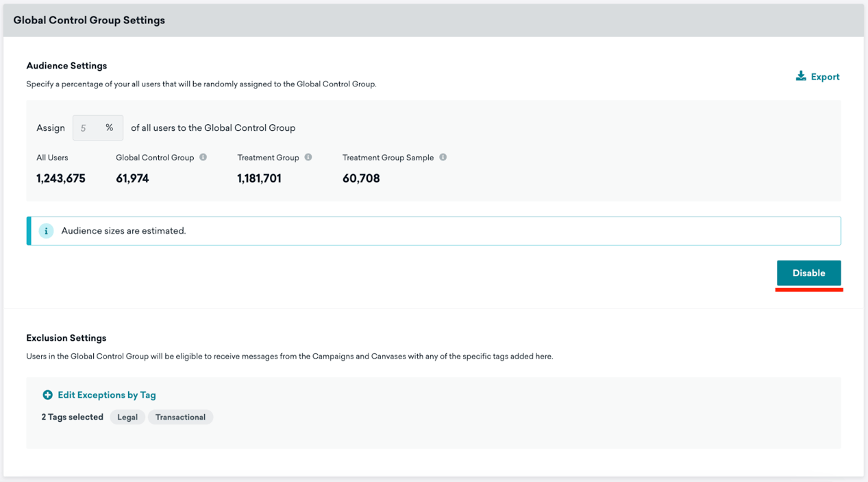
Task: Click the All Users count 1,243,675
Action: coord(61,178)
